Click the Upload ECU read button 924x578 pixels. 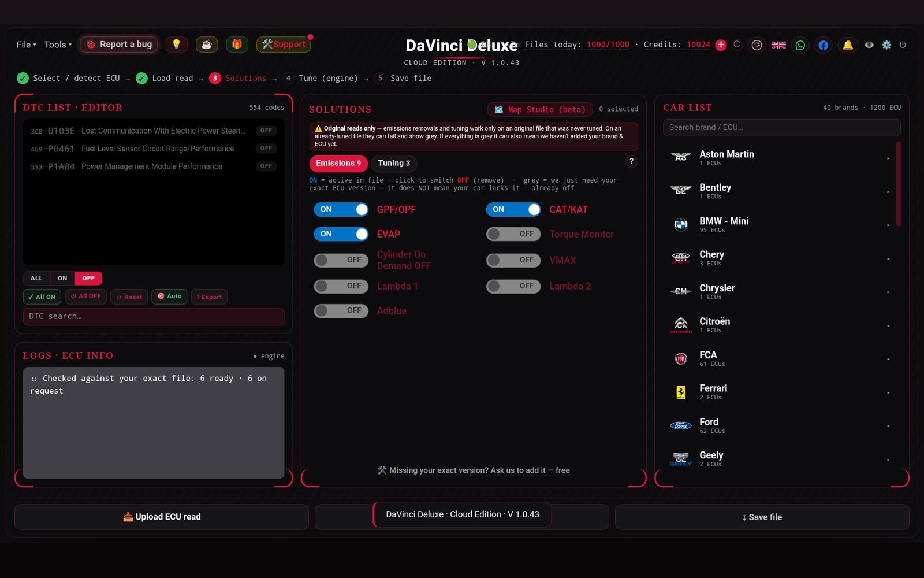162,517
